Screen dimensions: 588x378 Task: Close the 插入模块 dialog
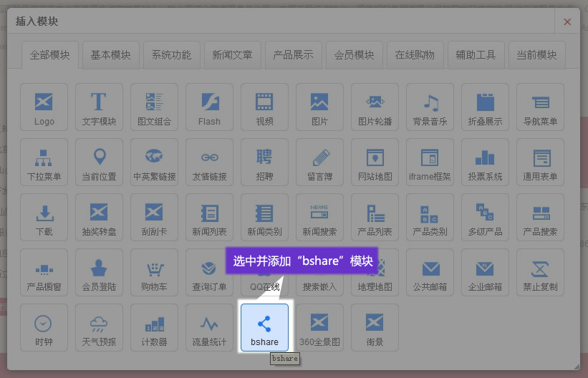tap(567, 21)
